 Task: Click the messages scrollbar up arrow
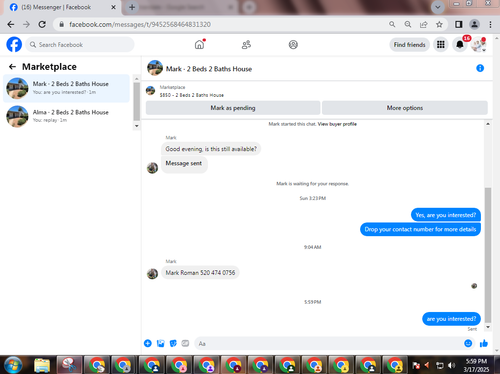coord(488,124)
